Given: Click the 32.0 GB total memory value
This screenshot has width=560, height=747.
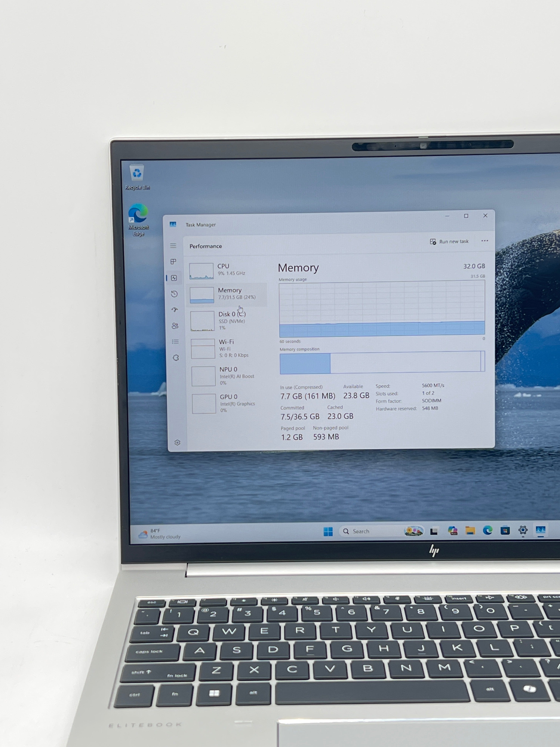Looking at the screenshot, I should (x=474, y=266).
